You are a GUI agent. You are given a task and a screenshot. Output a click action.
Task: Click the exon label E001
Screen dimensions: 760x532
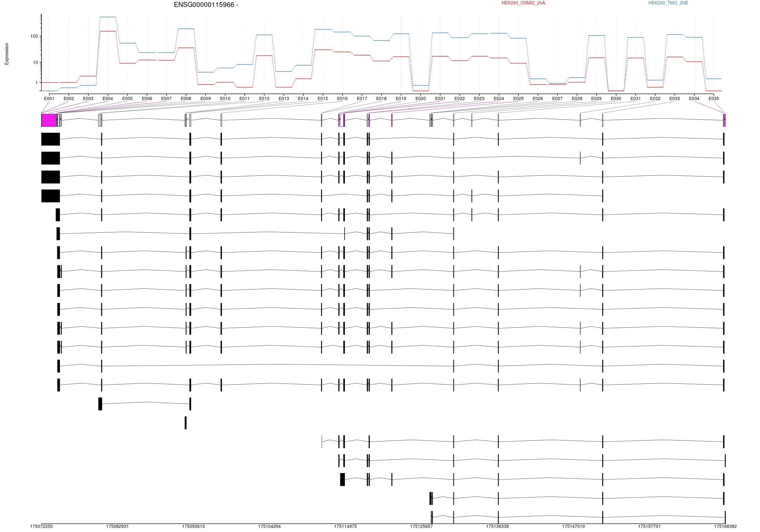[49, 99]
